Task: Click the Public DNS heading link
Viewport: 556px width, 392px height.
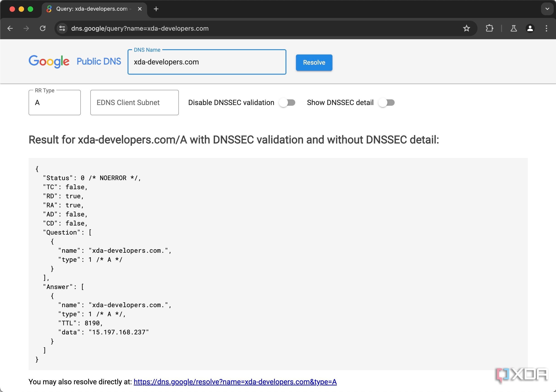Action: coord(99,61)
